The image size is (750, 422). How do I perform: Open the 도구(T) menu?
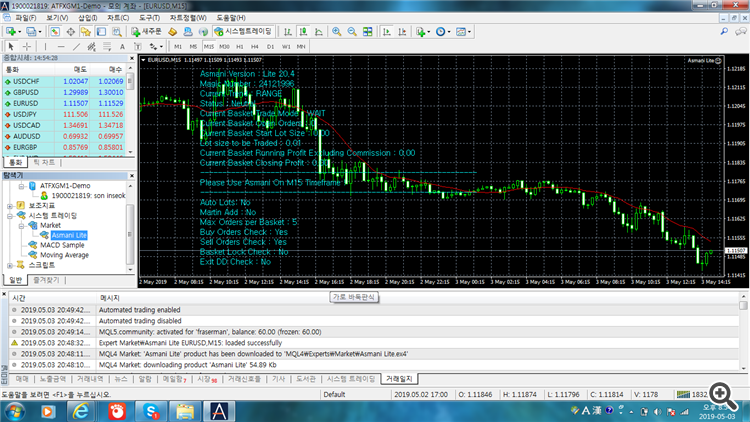(x=149, y=18)
